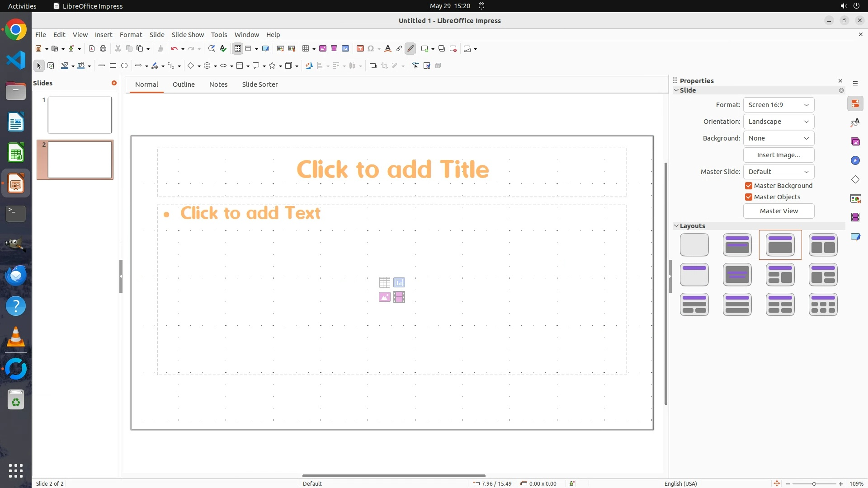
Task: Click the Export as PDF icon
Action: coord(92,49)
